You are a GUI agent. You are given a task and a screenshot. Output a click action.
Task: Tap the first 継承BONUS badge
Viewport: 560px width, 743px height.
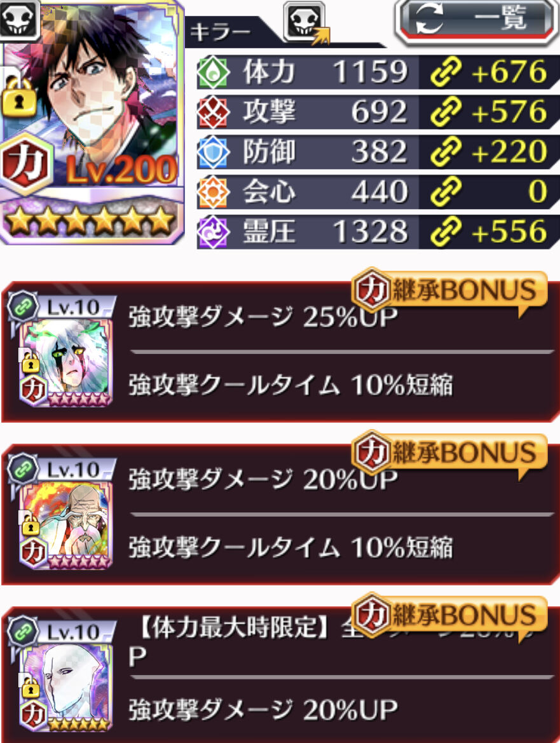[449, 290]
